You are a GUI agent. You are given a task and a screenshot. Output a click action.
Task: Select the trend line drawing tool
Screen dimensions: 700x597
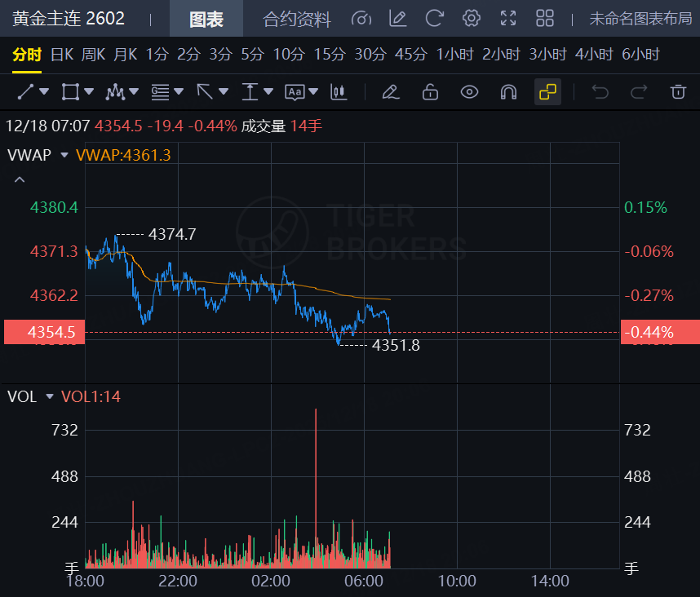click(x=26, y=92)
